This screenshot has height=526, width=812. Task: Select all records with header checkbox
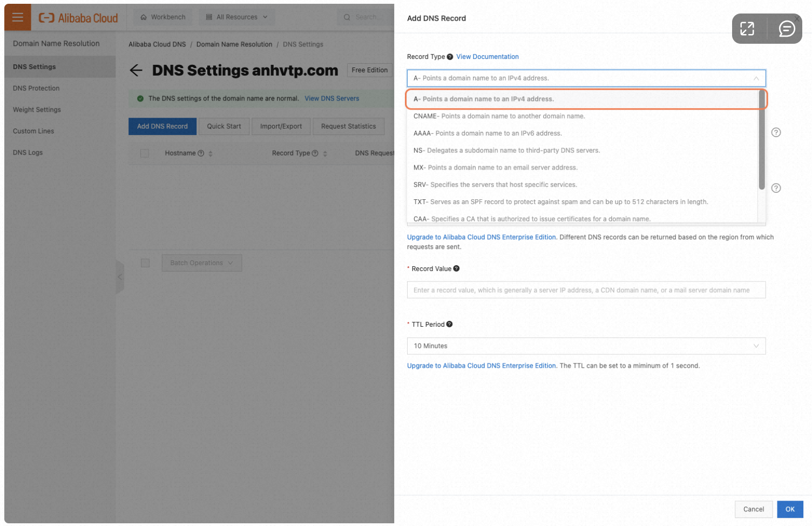click(145, 153)
